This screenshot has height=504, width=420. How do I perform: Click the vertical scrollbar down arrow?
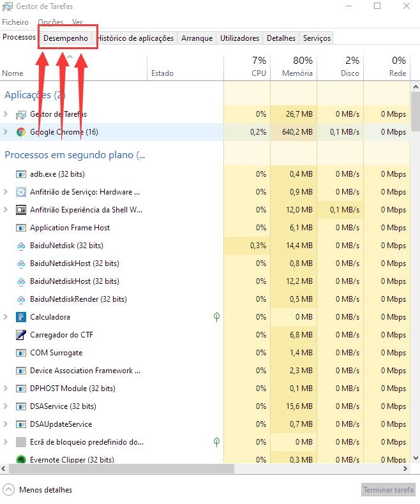coord(416,458)
